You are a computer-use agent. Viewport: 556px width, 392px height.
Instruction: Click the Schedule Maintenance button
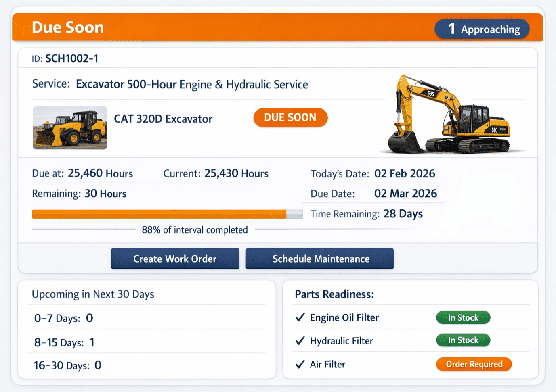coord(319,259)
